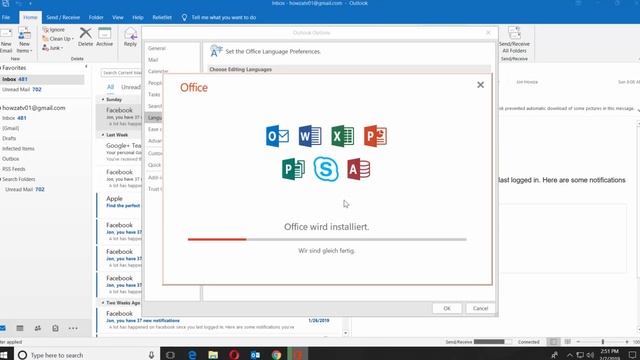Open the Outbox folder

(x=10, y=159)
